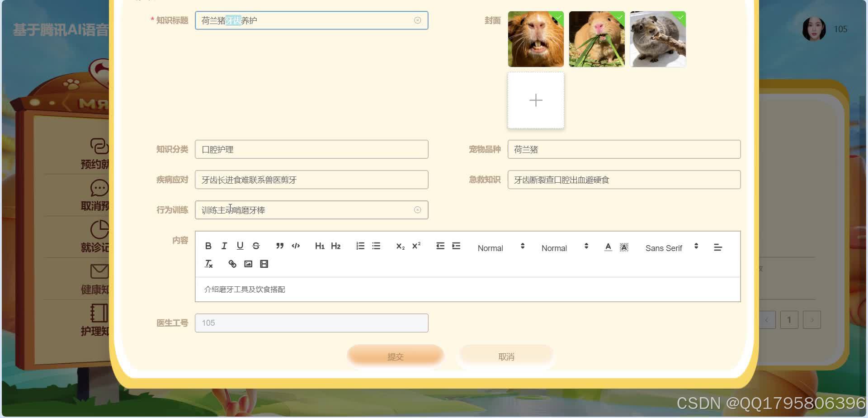Viewport: 868px width, 418px height.
Task: Apply subscript formatting
Action: (400, 246)
